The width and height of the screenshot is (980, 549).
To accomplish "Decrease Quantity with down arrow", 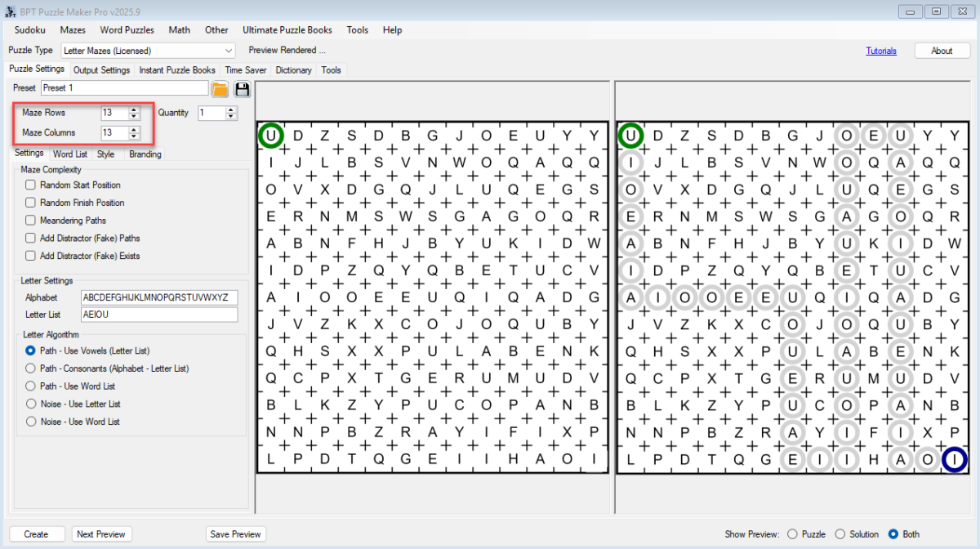I will pos(231,116).
